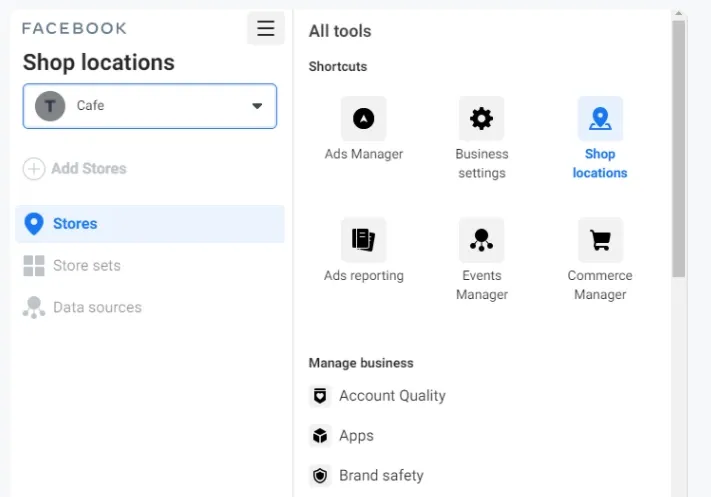Toggle the hamburger menu button
This screenshot has height=497, width=711.
(x=266, y=28)
